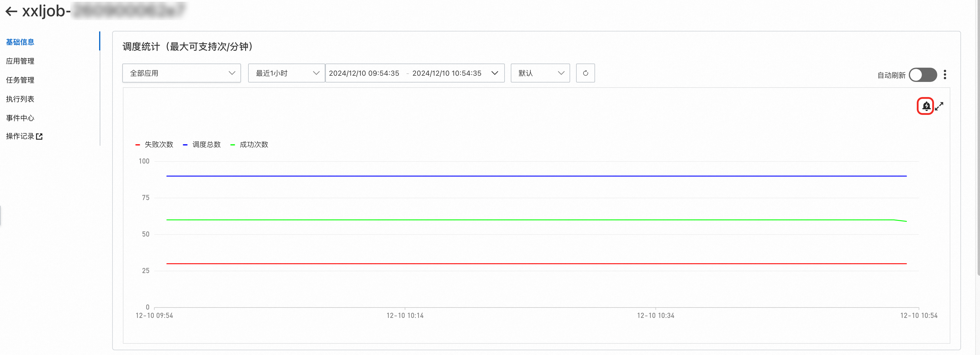Open the 全部应用 dropdown

click(181, 73)
